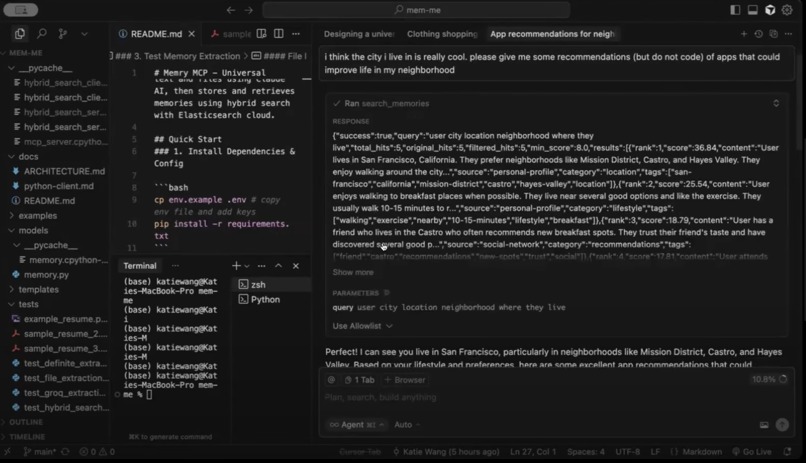Select the 'App recommendations for neigh' chat tab
The image size is (806, 463).
pyautogui.click(x=552, y=34)
